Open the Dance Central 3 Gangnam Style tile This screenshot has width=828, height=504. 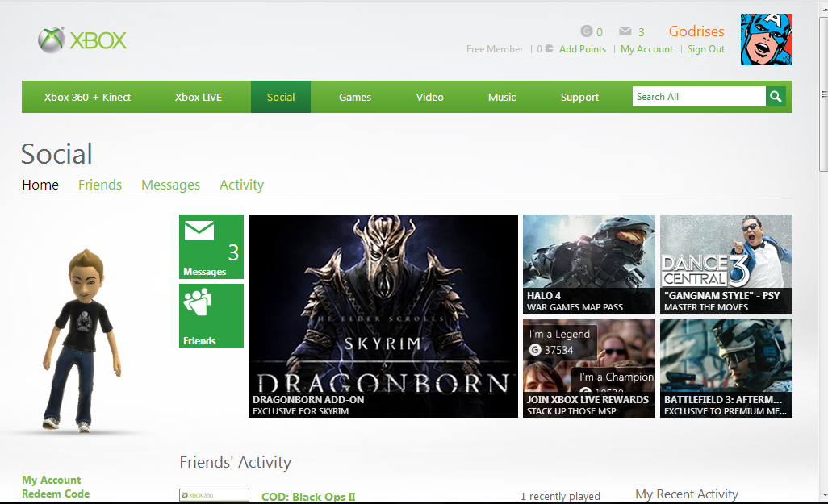point(726,264)
